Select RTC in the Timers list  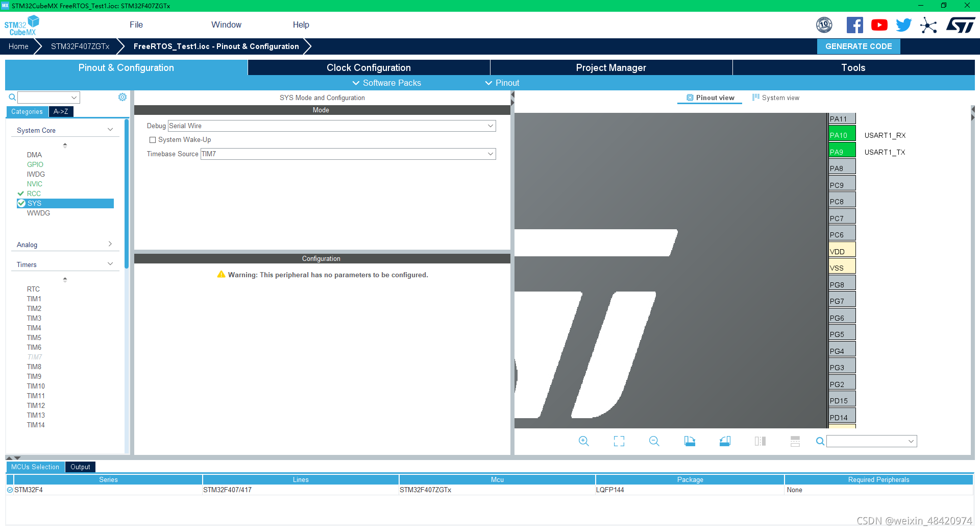tap(33, 289)
